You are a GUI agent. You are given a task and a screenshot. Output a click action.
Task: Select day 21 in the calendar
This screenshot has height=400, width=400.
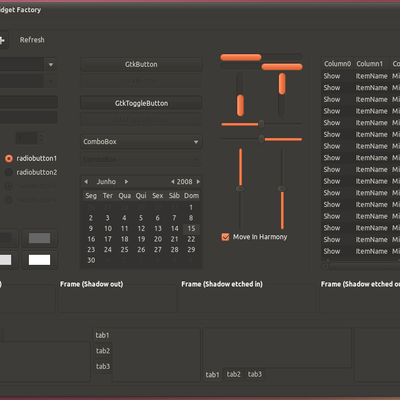coord(174,239)
